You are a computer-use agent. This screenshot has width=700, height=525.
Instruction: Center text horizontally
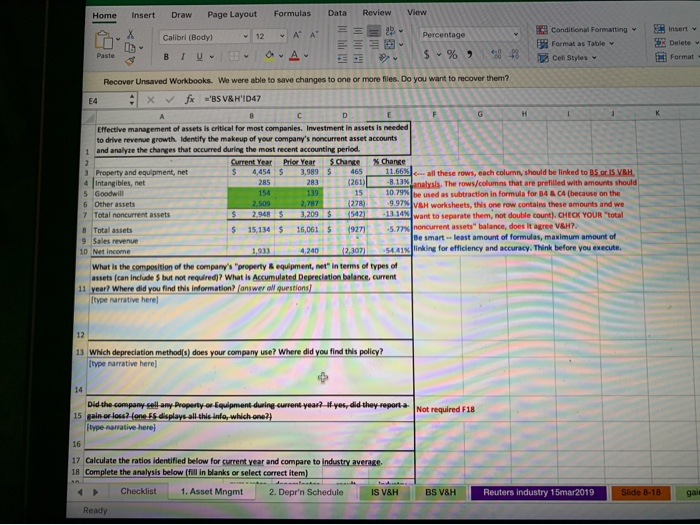coord(358,44)
